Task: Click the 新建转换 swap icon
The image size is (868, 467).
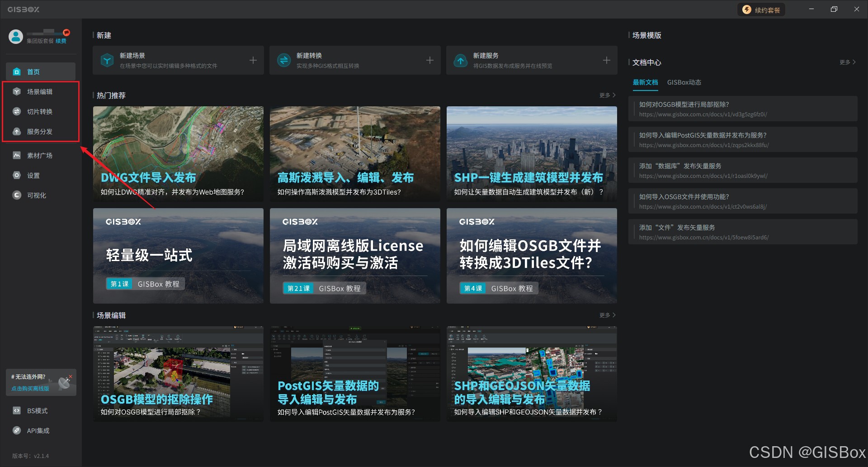Action: [x=284, y=60]
